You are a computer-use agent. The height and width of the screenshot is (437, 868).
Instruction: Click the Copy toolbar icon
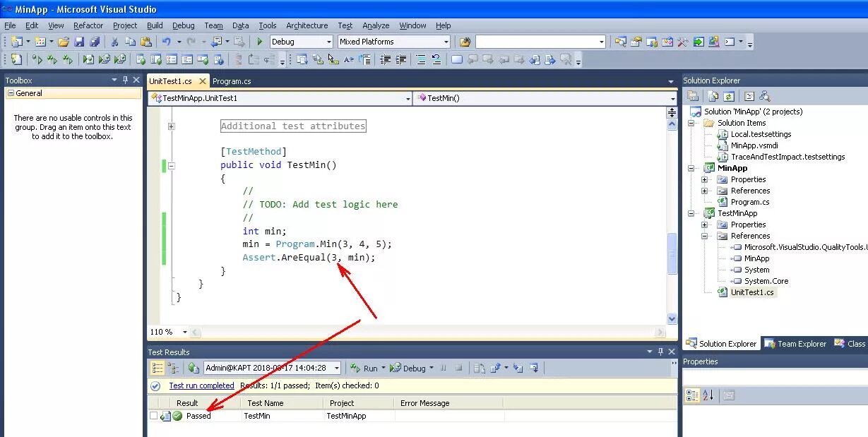(x=130, y=42)
